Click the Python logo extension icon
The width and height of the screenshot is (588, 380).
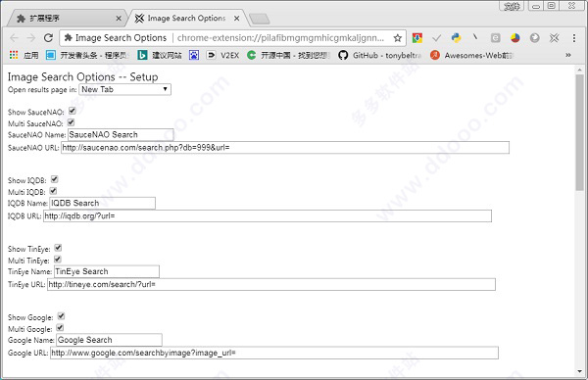[x=456, y=37]
